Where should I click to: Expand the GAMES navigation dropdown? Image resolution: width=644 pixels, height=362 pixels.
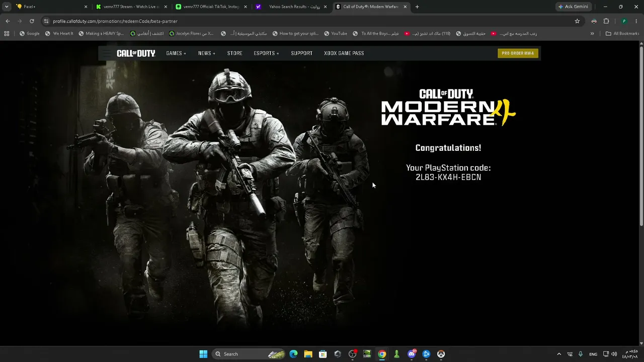(176, 53)
